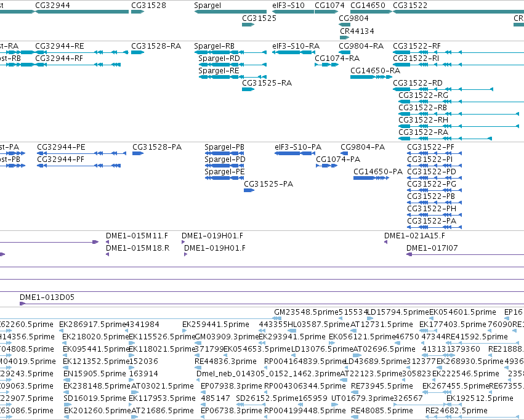This screenshot has width=524, height=420.
Task: Select transcript Spargel-RE
Action: click(219, 70)
